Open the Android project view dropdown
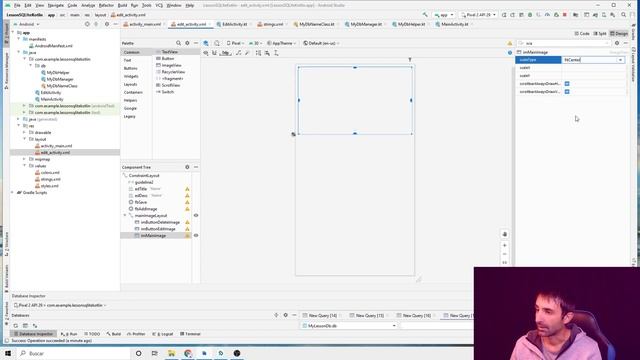 (27, 24)
